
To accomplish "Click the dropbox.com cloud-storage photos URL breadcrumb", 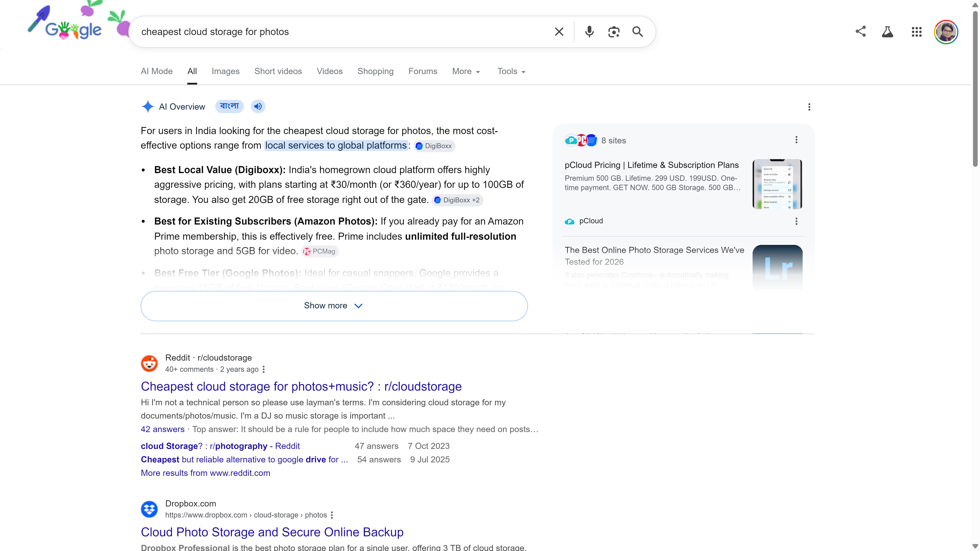I will [246, 515].
